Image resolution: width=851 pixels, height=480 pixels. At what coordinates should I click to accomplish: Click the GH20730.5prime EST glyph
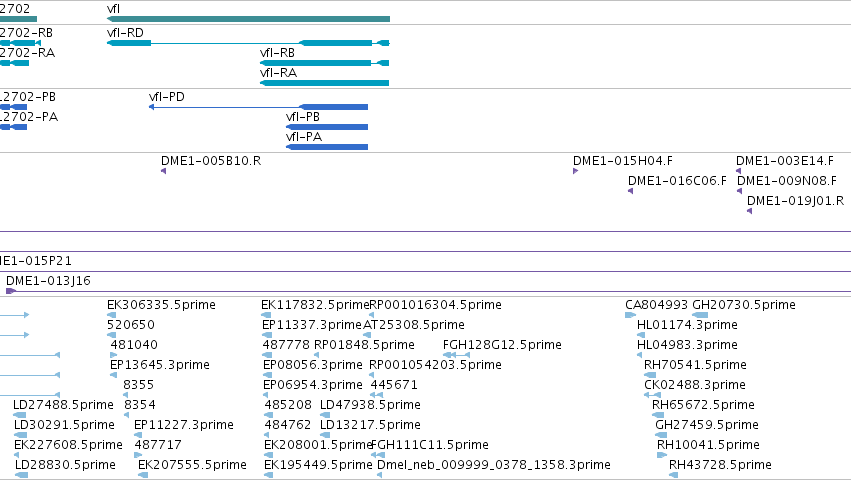pyautogui.click(x=700, y=315)
